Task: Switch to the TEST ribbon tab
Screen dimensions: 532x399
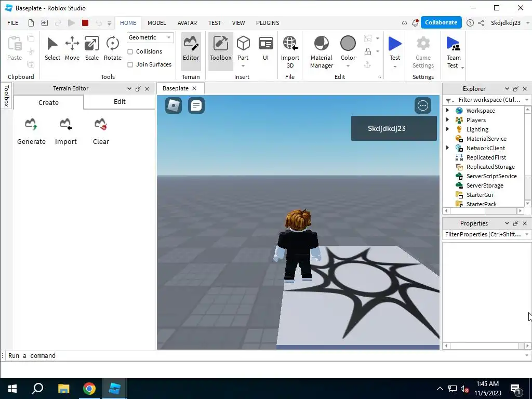Action: pyautogui.click(x=215, y=23)
